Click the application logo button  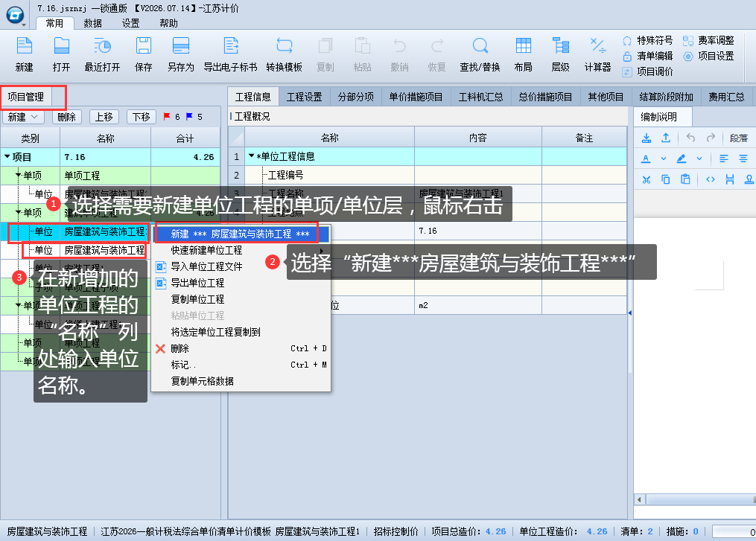(16, 16)
